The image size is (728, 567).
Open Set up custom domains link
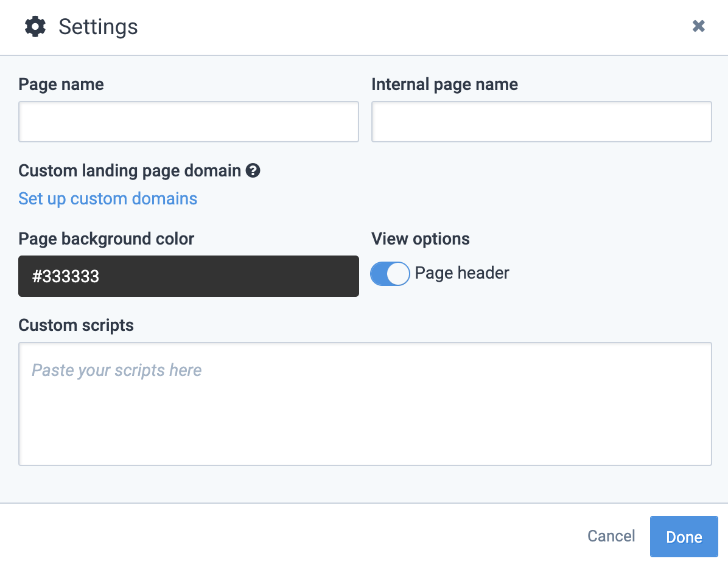coord(108,198)
